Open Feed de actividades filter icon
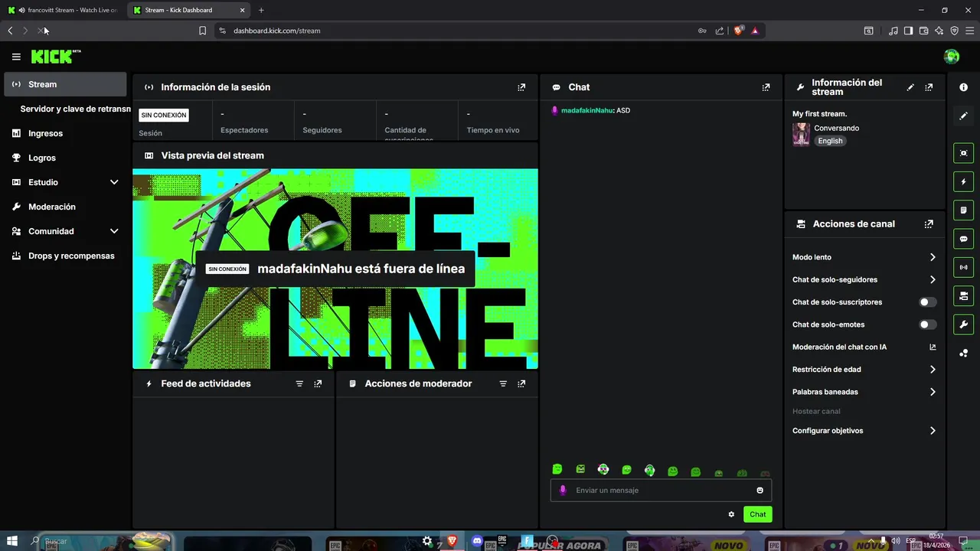Viewport: 980px width, 551px height. coord(299,383)
